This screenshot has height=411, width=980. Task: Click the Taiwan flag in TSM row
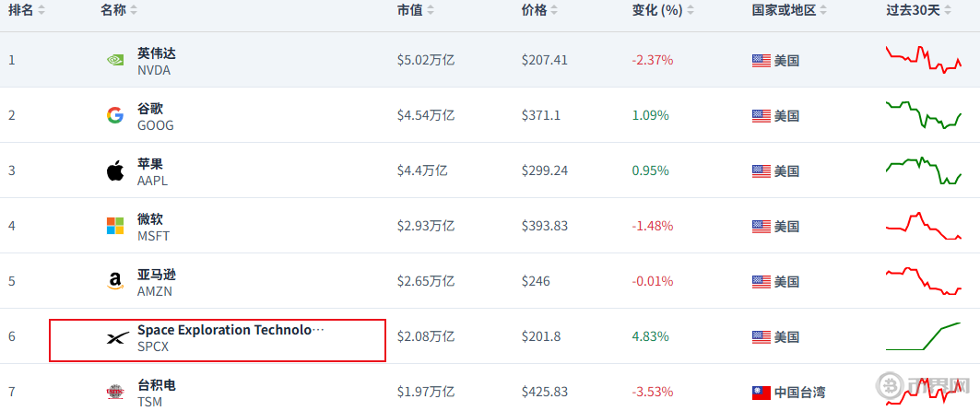click(762, 393)
